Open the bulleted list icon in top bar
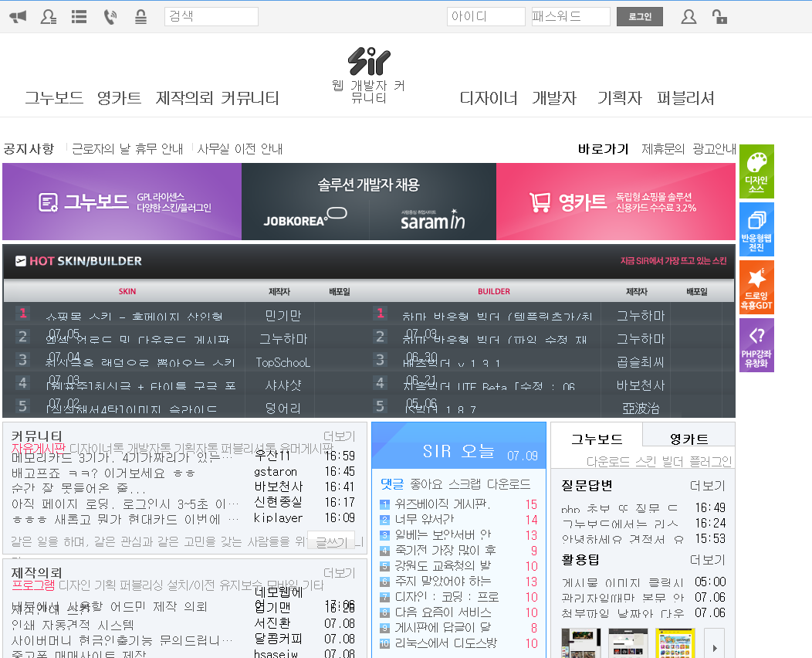This screenshot has width=812, height=658. pos(79,16)
